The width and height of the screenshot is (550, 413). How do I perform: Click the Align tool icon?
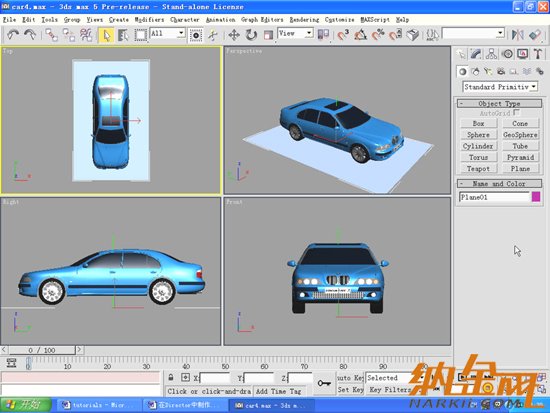point(535,35)
